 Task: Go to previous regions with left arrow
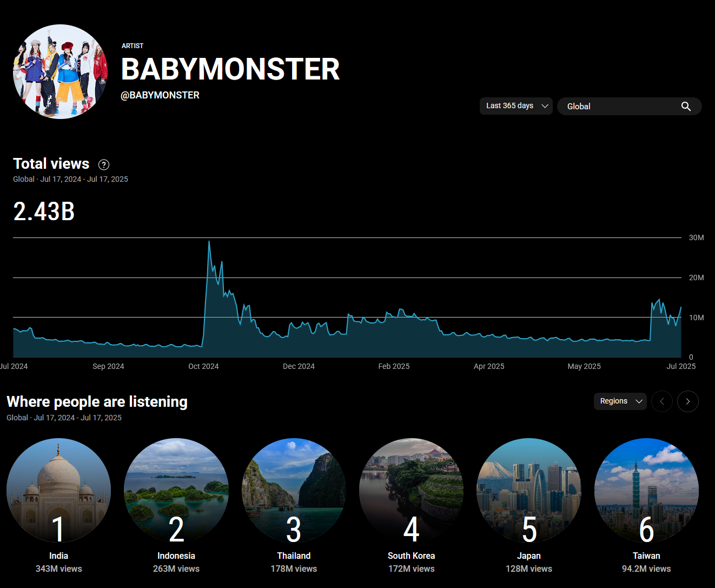click(662, 401)
